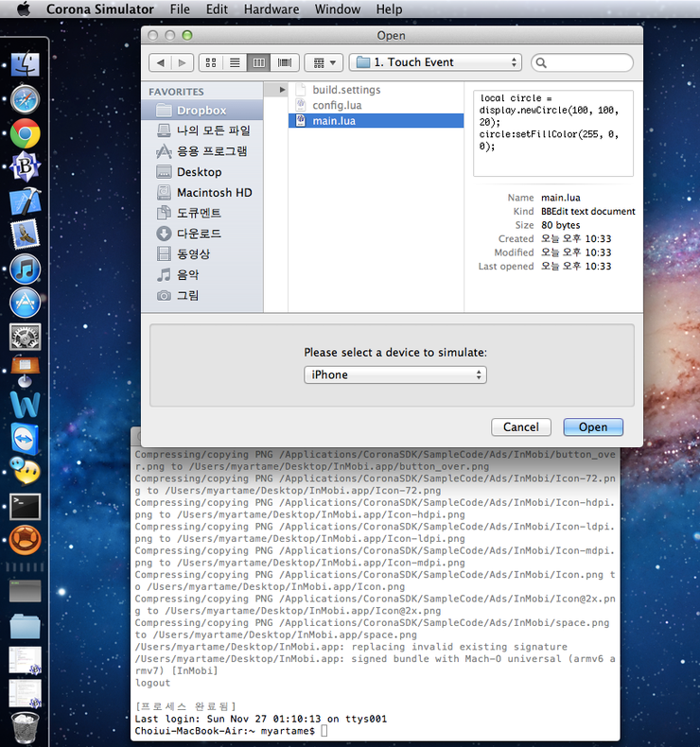Viewport: 700px width, 747px height.
Task: Open the Apple menu
Action: [23, 9]
